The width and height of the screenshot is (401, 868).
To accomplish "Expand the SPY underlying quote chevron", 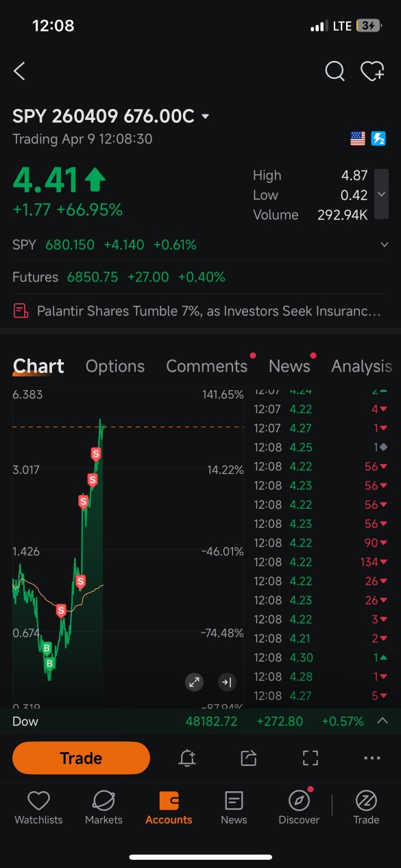I will coord(385,244).
